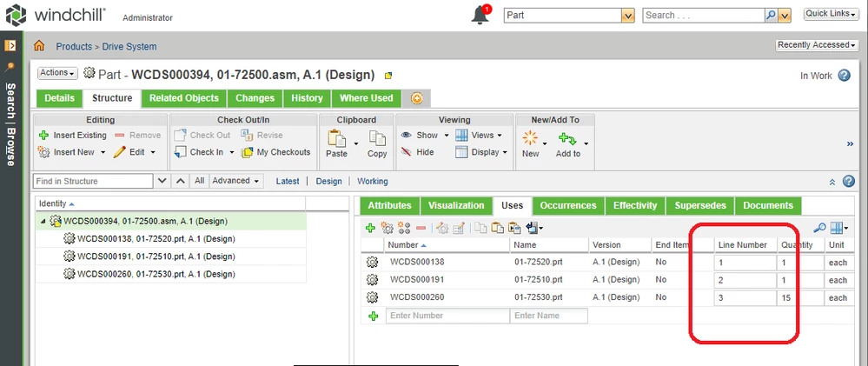Switch to the Details tab
Image resolution: width=868 pixels, height=366 pixels.
click(x=59, y=98)
